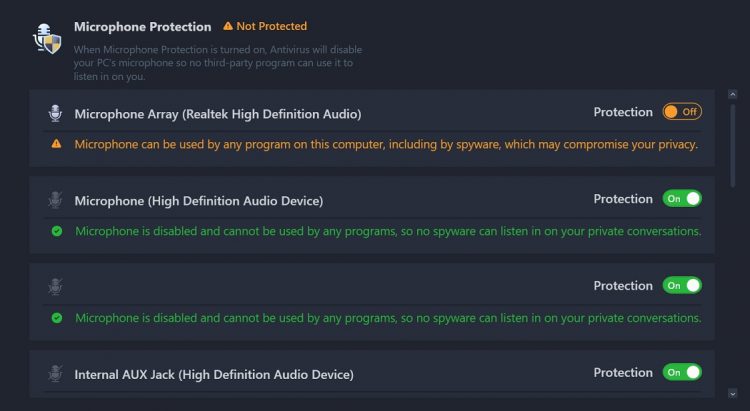Enable protection for Realtek Microphone Array

click(682, 112)
